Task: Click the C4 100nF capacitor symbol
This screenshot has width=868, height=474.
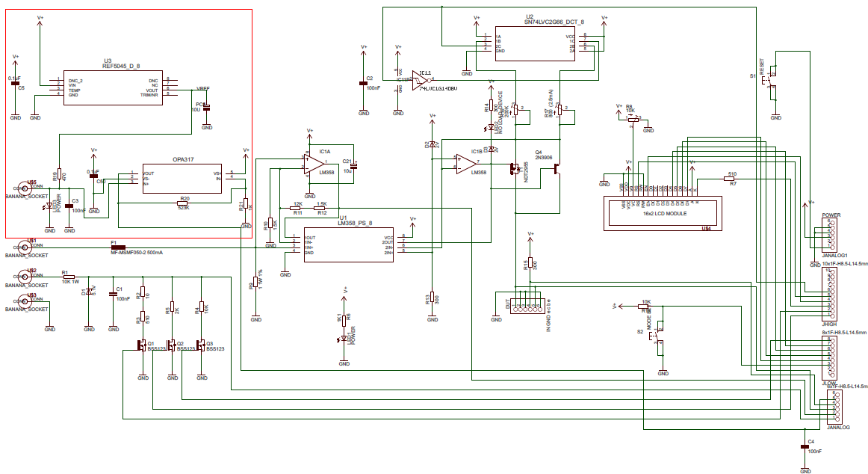Action: click(805, 446)
